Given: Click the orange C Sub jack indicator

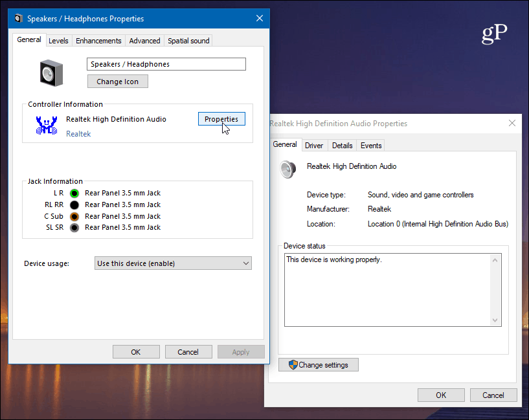Looking at the screenshot, I should [74, 216].
